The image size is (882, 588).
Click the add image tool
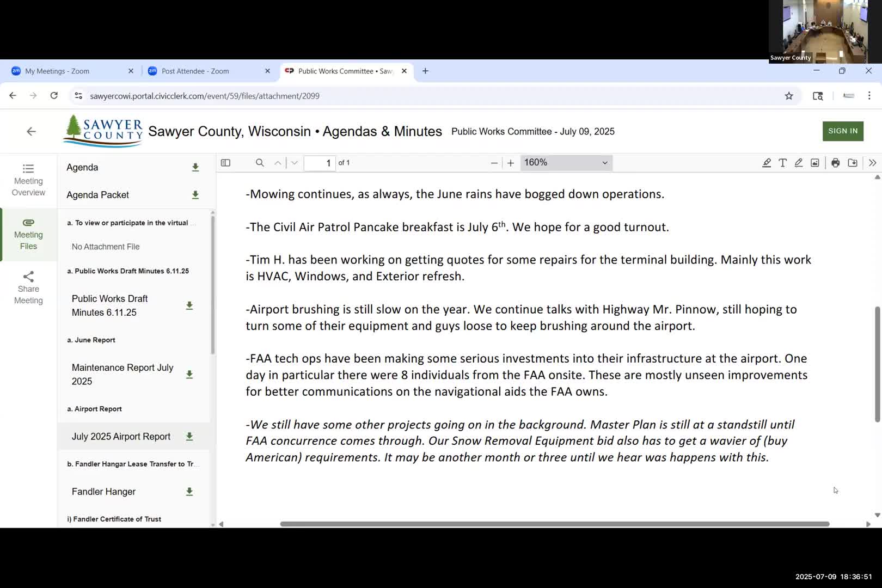[x=814, y=163]
